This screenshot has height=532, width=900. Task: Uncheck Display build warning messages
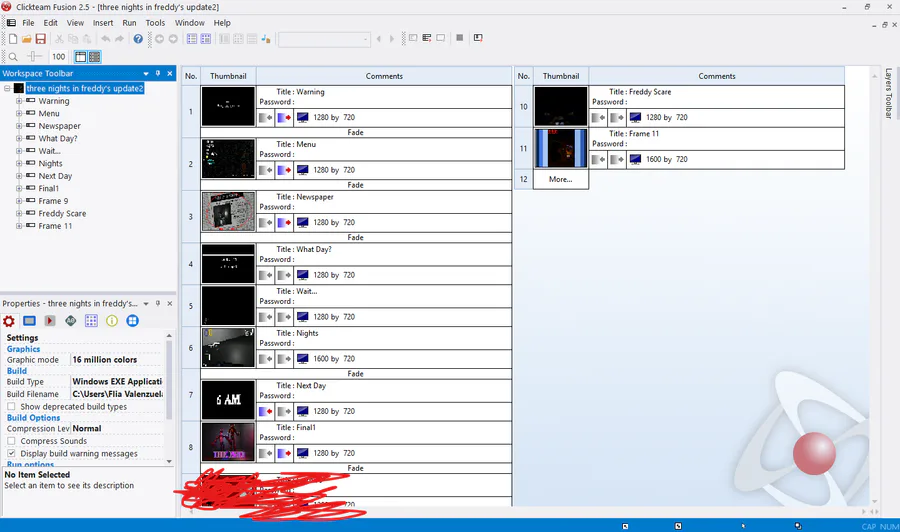pos(11,453)
